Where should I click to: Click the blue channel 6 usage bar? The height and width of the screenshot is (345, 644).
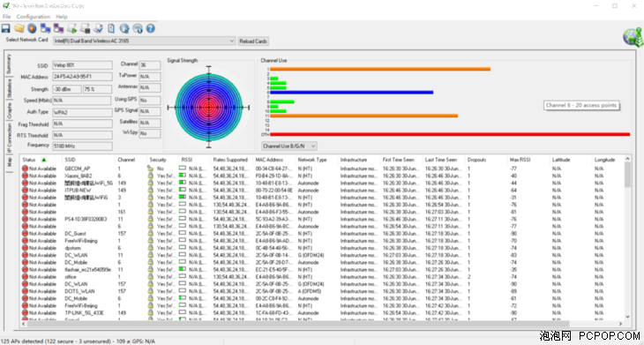pos(352,93)
